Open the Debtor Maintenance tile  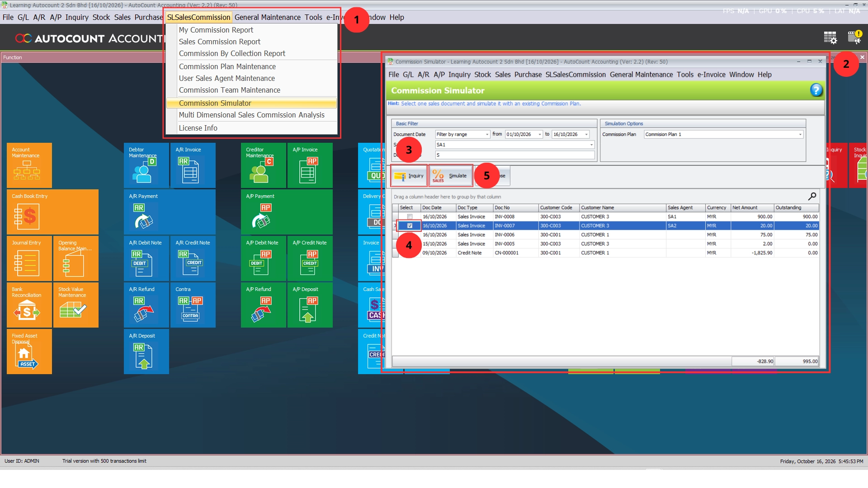pyautogui.click(x=146, y=165)
